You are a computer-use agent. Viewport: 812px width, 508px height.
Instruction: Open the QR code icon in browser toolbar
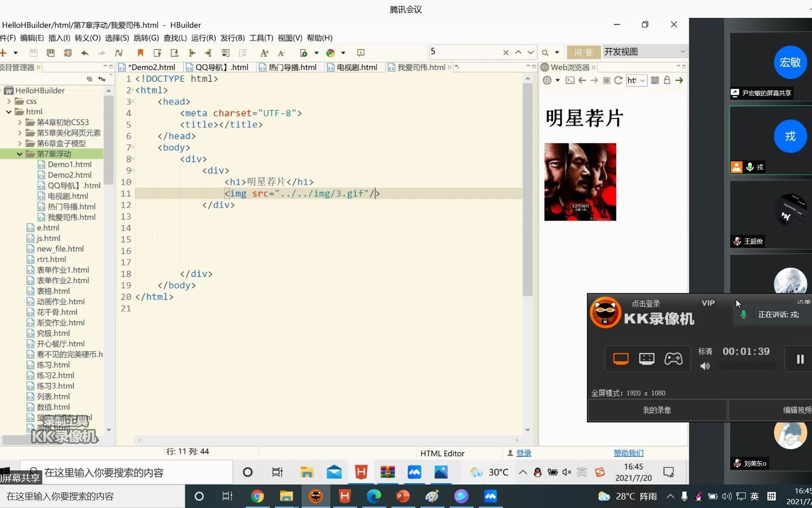[655, 80]
